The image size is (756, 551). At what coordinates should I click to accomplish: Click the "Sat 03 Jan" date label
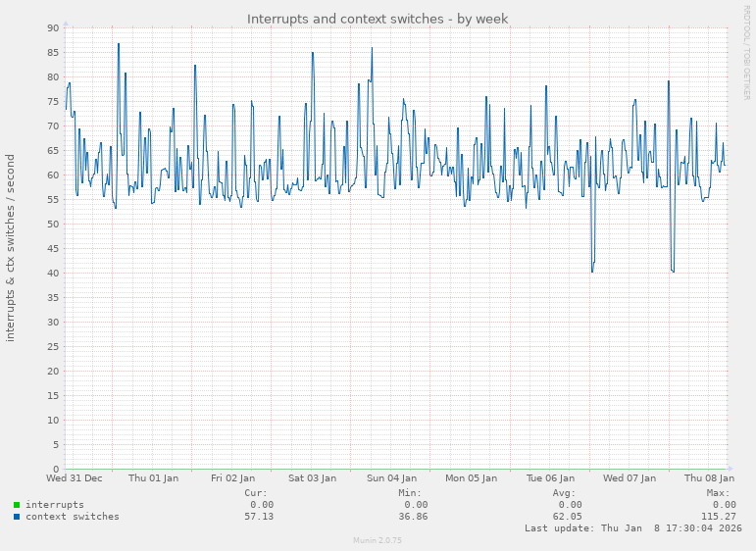pyautogui.click(x=312, y=478)
